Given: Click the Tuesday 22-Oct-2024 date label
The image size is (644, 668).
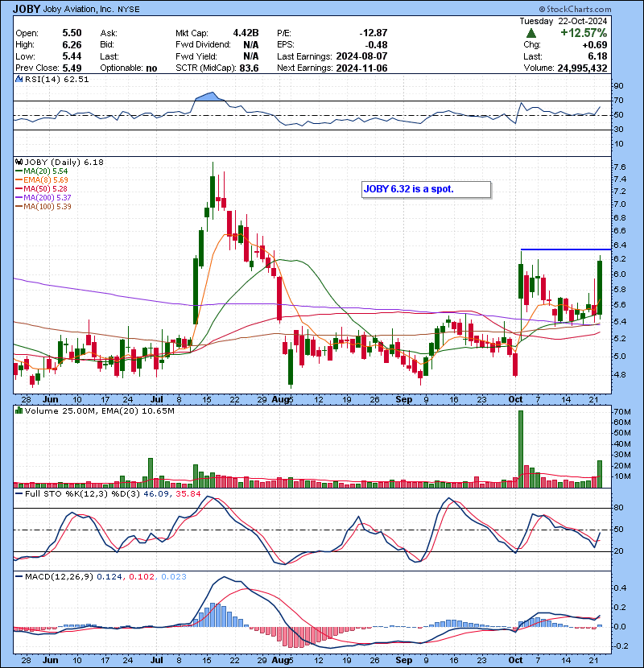Looking at the screenshot, I should pos(563,21).
